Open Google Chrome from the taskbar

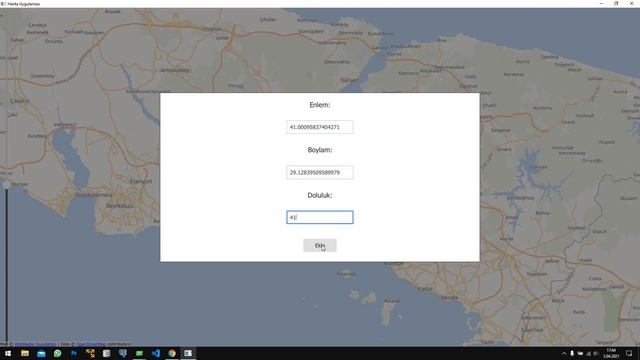(x=172, y=353)
